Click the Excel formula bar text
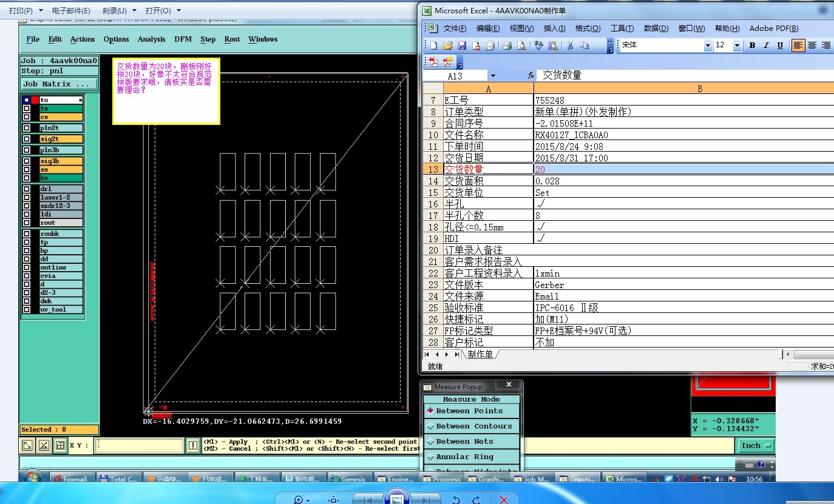Screen dimensions: 834x504 coord(562,76)
